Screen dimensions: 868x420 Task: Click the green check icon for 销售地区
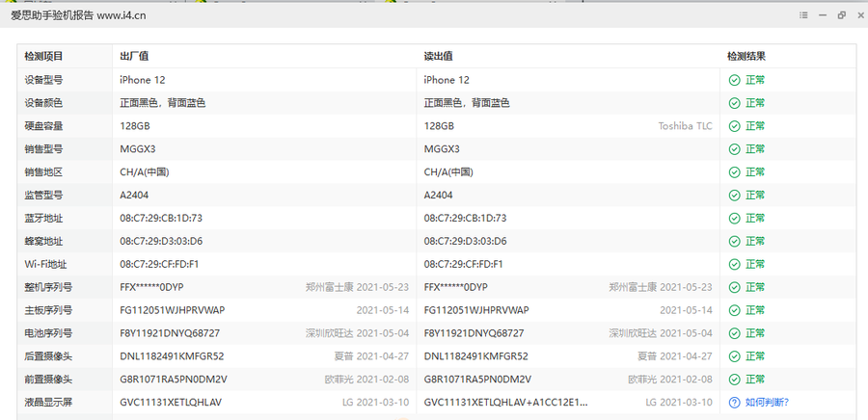point(734,172)
